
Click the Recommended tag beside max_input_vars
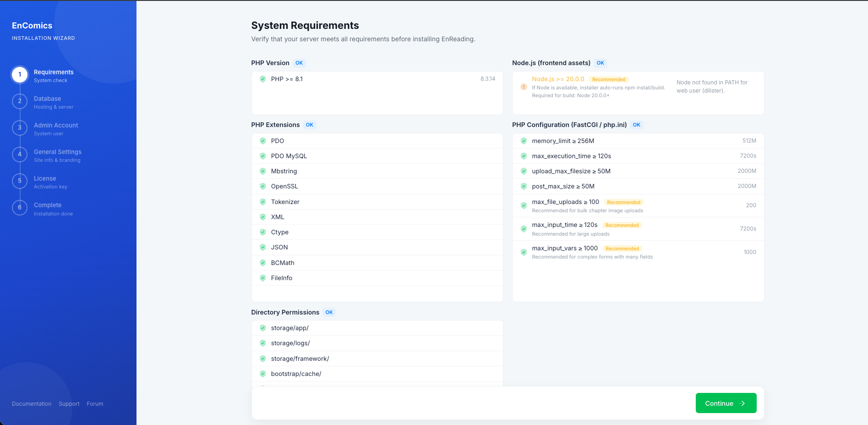(x=622, y=248)
